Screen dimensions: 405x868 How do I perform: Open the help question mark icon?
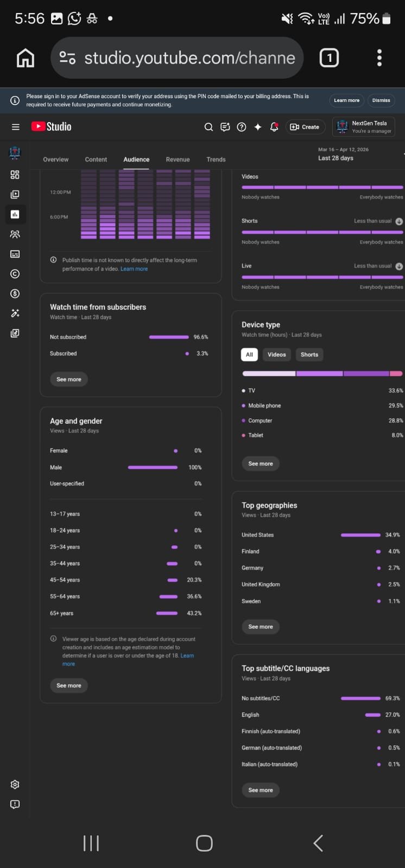click(242, 127)
